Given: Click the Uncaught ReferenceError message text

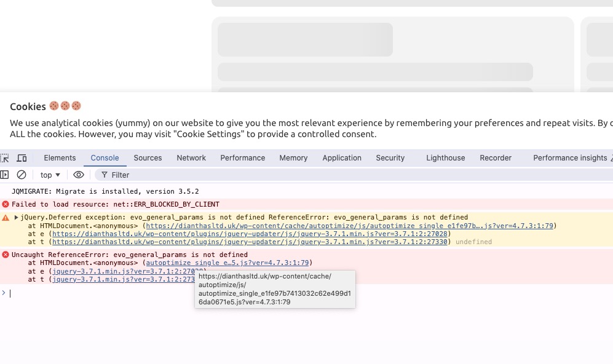Looking at the screenshot, I should (x=129, y=255).
